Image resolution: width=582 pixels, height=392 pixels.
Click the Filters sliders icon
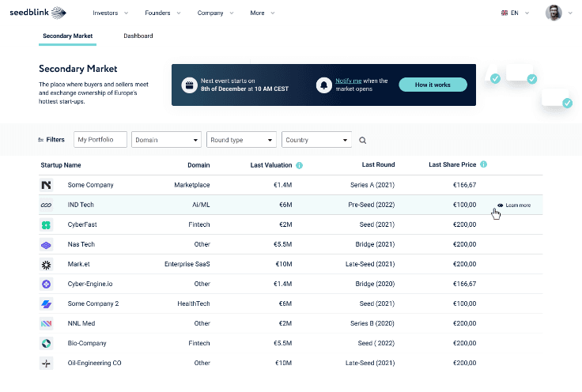pos(41,140)
